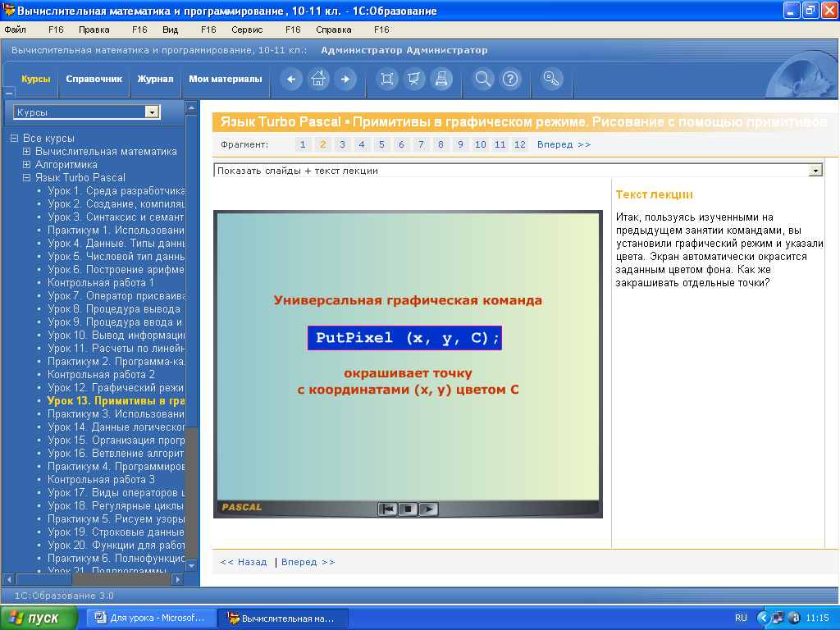Toggle full screen view icon
The image size is (840, 630).
[x=387, y=80]
